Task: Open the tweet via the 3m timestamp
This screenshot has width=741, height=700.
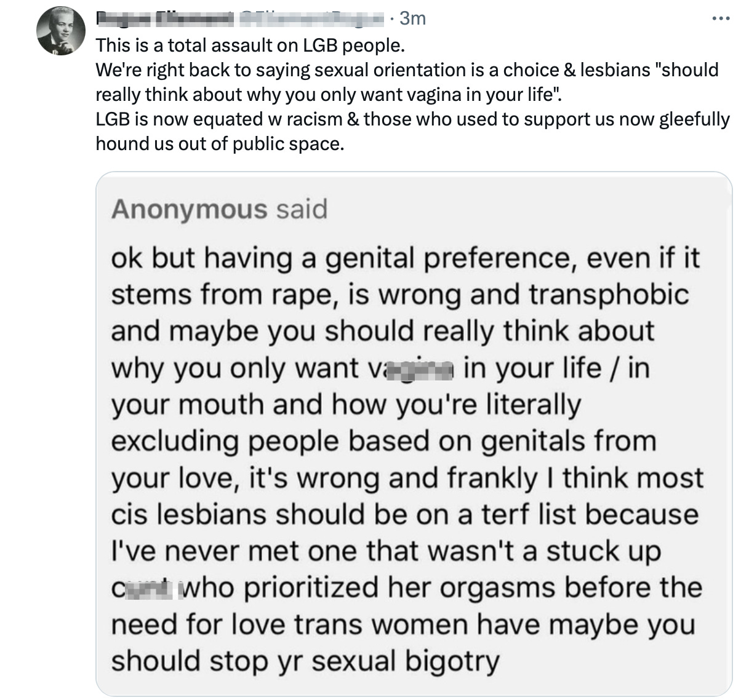Action: pyautogui.click(x=412, y=19)
